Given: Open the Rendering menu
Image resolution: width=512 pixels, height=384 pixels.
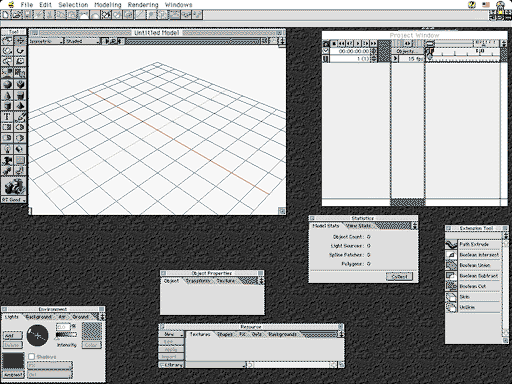Looking at the screenshot, I should (143, 5).
